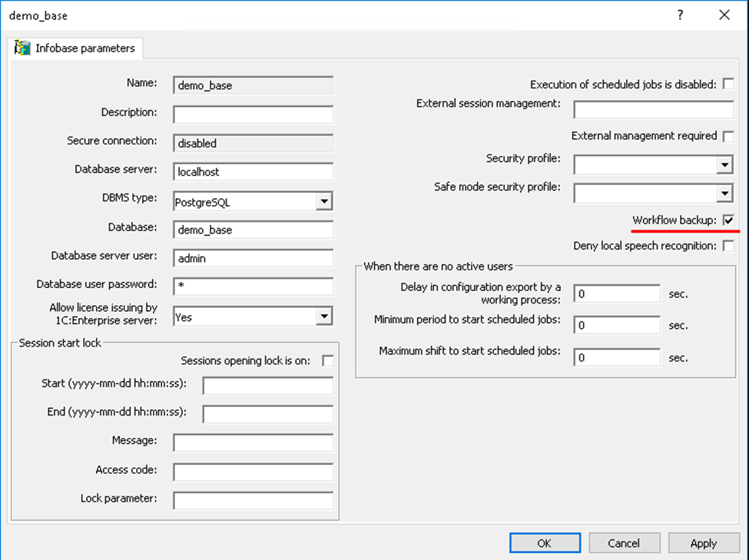Close the demo_base dialog window
Screen dimensions: 749x560
click(723, 15)
